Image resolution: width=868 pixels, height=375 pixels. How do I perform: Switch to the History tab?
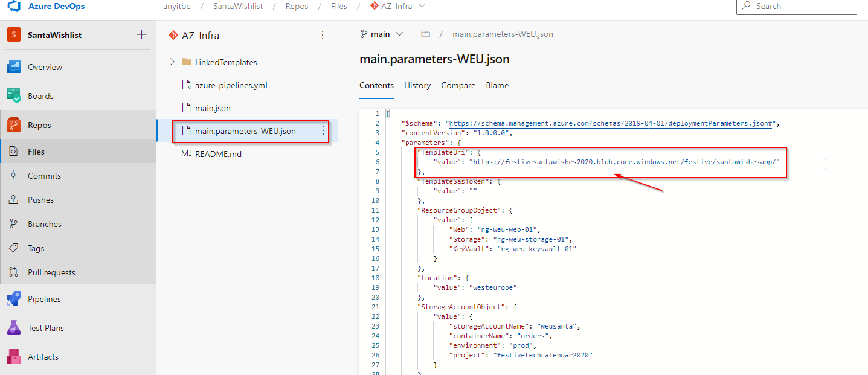click(417, 85)
